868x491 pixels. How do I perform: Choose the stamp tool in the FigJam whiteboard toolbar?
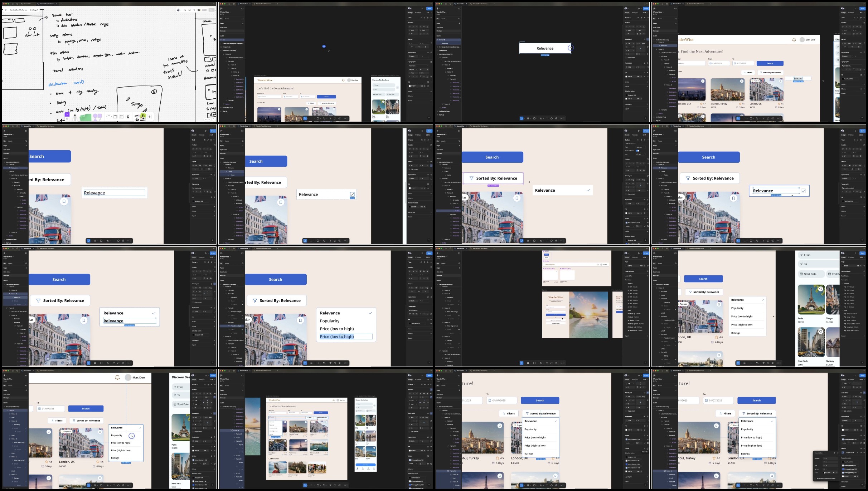[x=128, y=117]
